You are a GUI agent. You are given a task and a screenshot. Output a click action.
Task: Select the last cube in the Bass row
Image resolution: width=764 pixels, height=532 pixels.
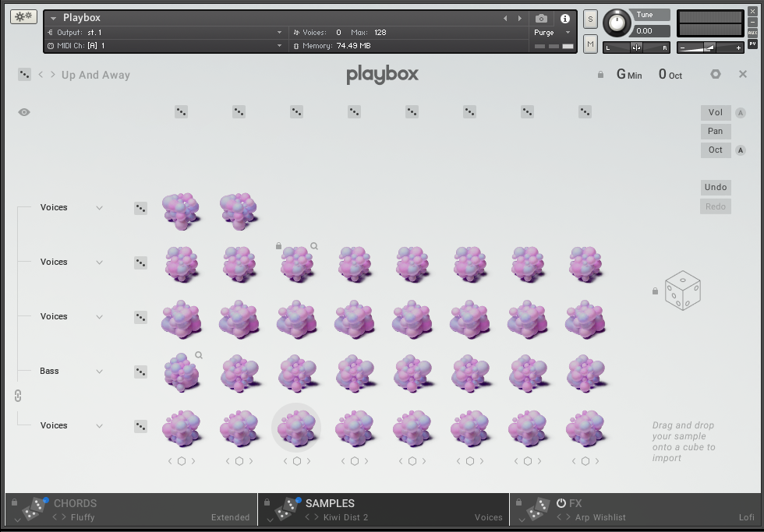coord(585,373)
